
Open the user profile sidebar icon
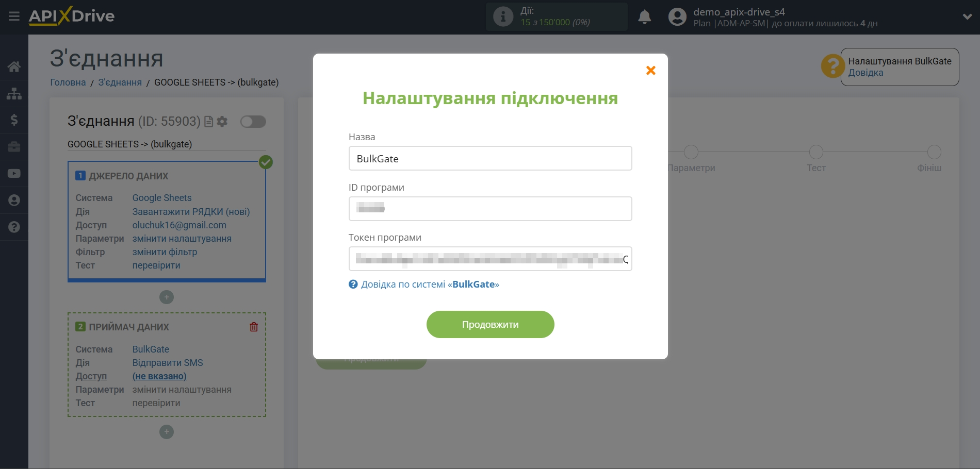pos(14,200)
